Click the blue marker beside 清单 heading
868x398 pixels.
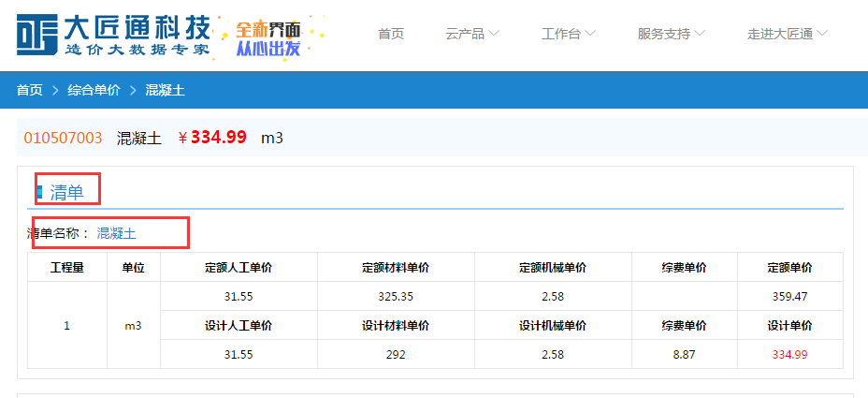click(39, 193)
